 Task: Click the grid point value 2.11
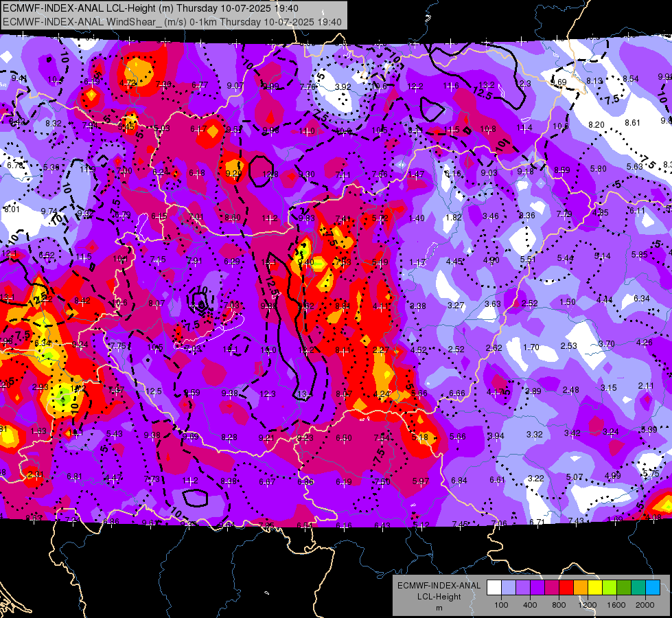tap(646, 386)
